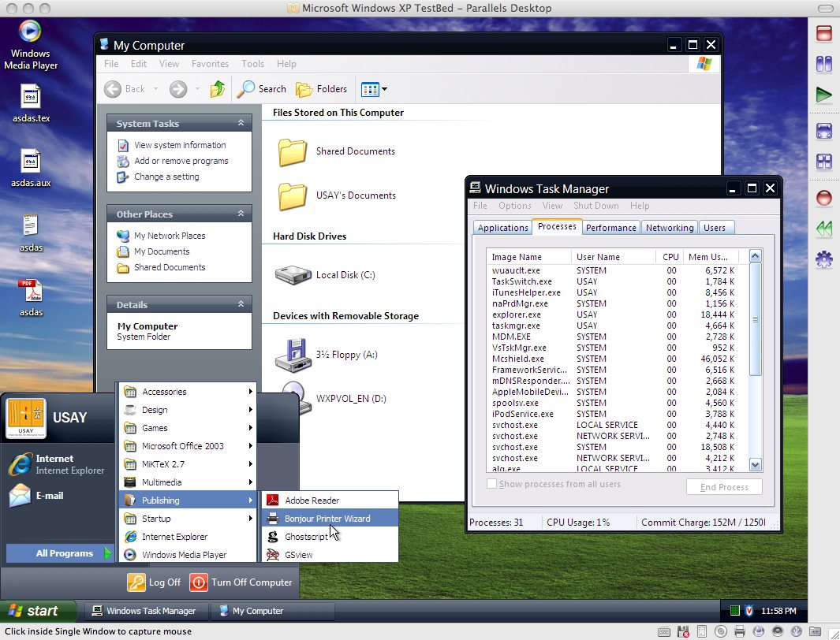Select the Shared Documents folder icon
Image resolution: width=840 pixels, height=640 pixels.
pyautogui.click(x=293, y=151)
